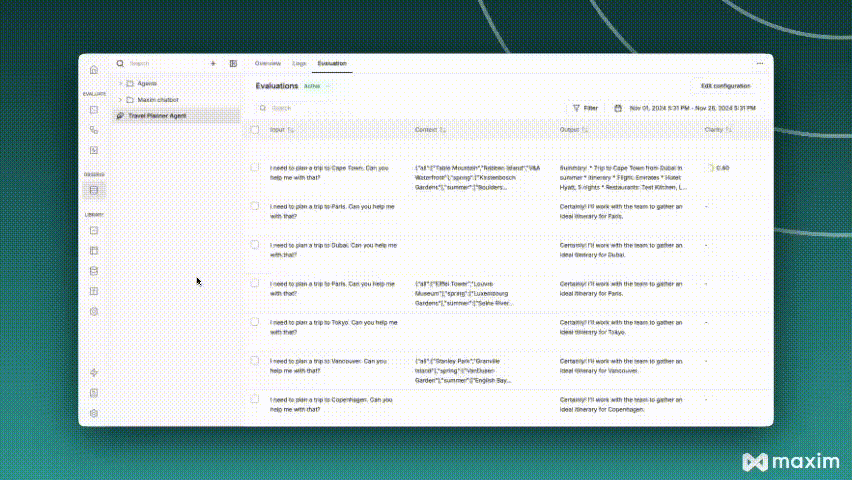
Task: Click the Agents folder icon
Action: pos(130,84)
